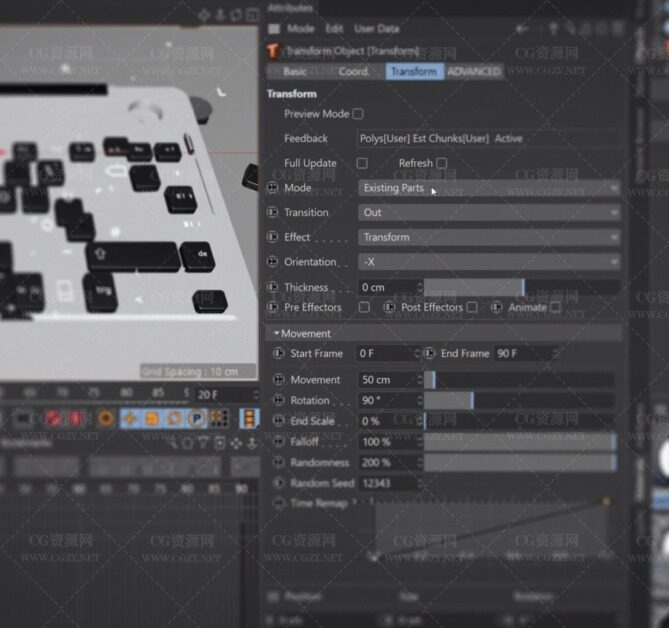This screenshot has width=669, height=628.
Task: Click the Falloff slider bar
Action: point(519,442)
